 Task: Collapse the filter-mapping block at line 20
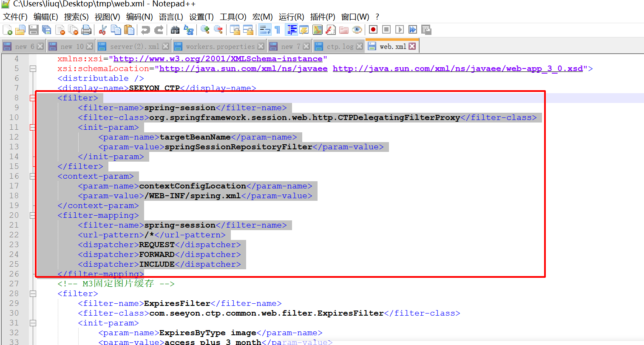(x=33, y=215)
